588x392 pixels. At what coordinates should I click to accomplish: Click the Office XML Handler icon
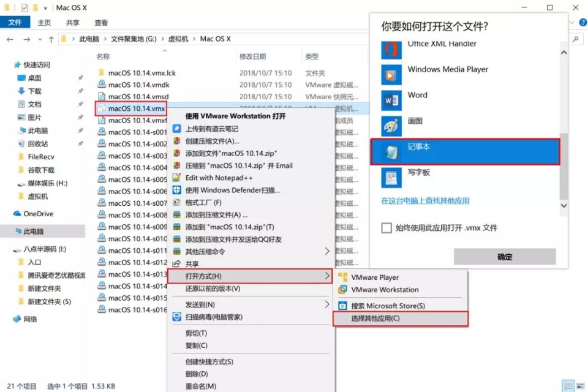click(x=391, y=50)
